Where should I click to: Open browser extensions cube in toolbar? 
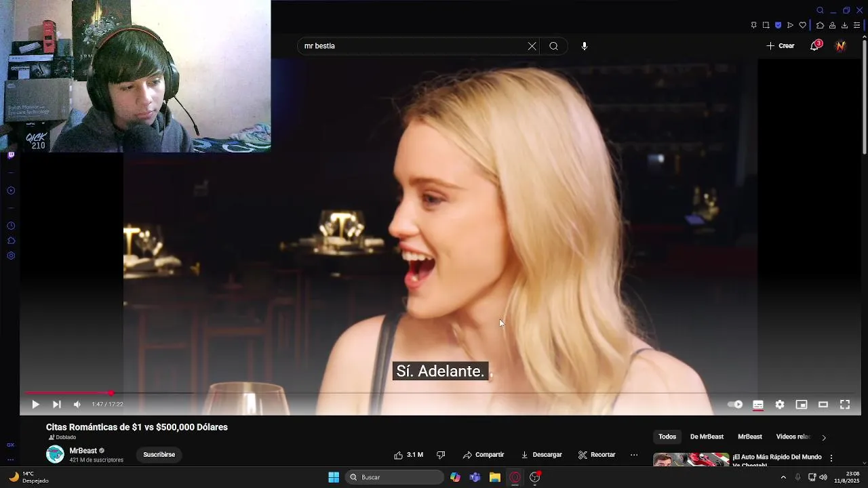(x=820, y=25)
